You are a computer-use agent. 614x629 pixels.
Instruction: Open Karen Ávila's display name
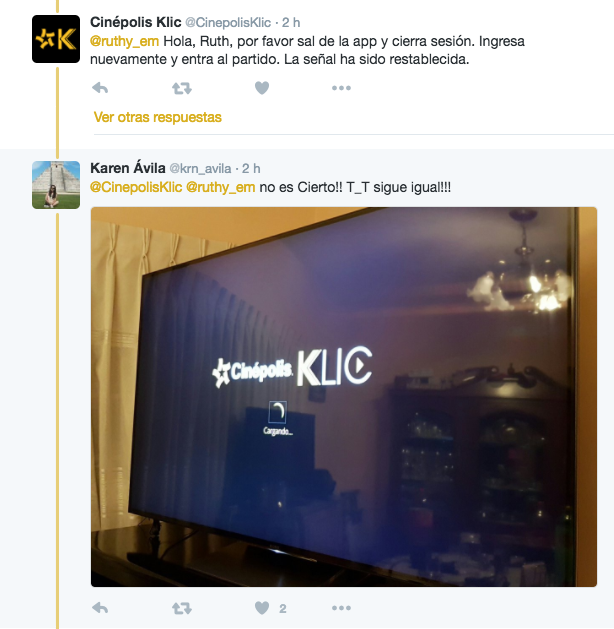point(128,168)
